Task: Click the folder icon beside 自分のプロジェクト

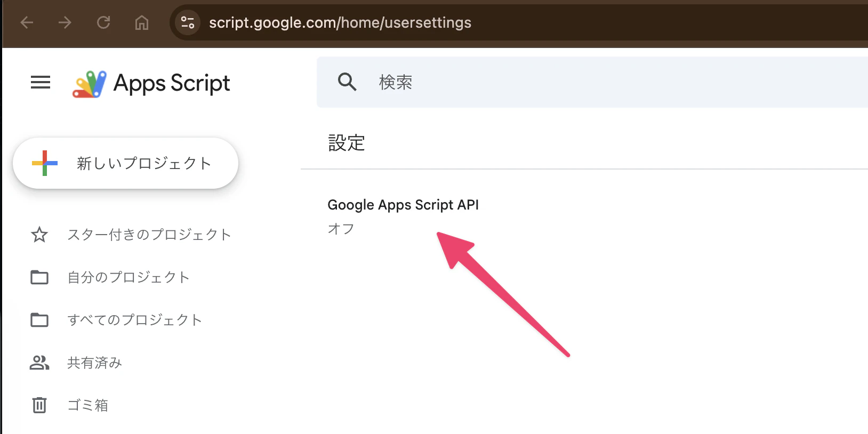Action: [x=39, y=277]
